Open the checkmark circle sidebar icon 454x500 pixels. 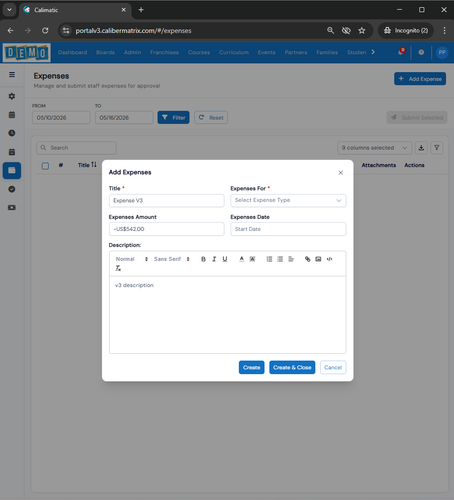pos(12,189)
